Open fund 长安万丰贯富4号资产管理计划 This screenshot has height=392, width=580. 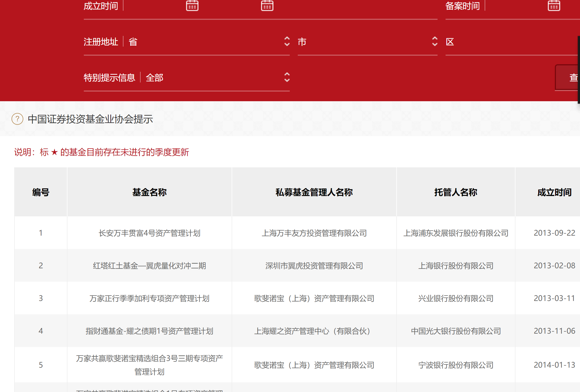click(x=149, y=233)
